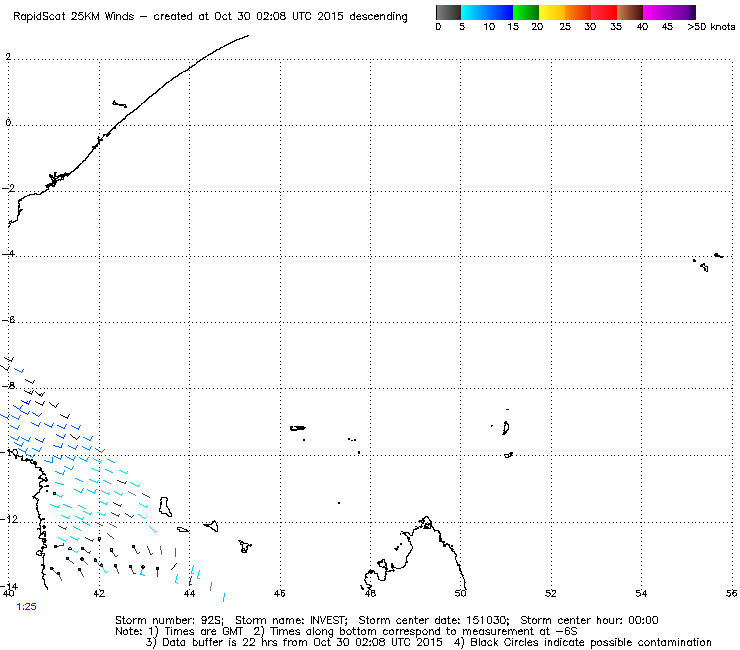Click the legend tick label 25
The width and height of the screenshot is (740, 650).
pos(565,27)
